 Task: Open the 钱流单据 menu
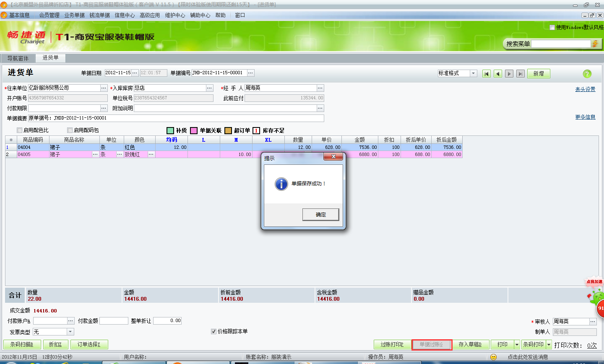(x=100, y=15)
